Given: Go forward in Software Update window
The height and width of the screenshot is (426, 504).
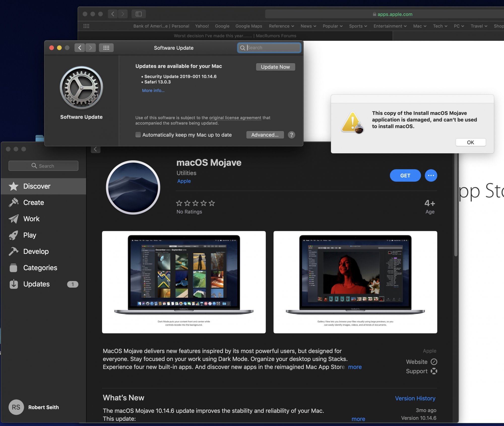Looking at the screenshot, I should [x=90, y=48].
